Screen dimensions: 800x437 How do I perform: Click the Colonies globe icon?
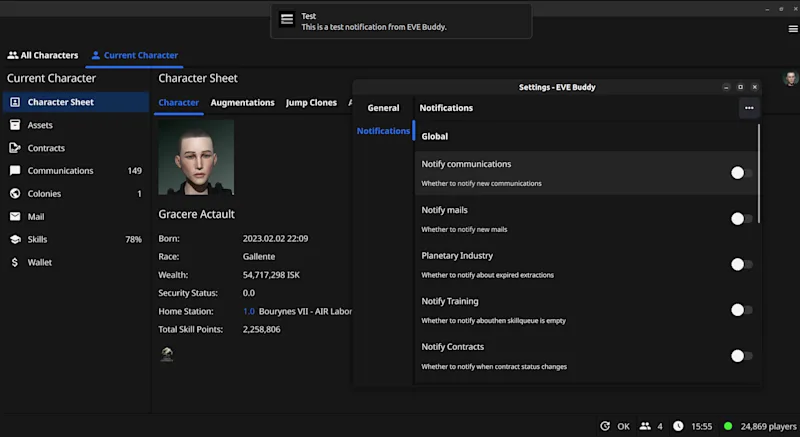[x=15, y=193]
